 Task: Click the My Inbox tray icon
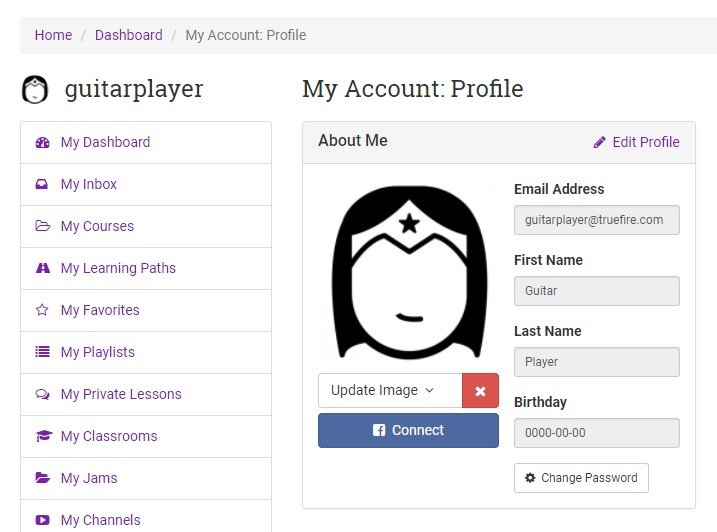(x=42, y=185)
